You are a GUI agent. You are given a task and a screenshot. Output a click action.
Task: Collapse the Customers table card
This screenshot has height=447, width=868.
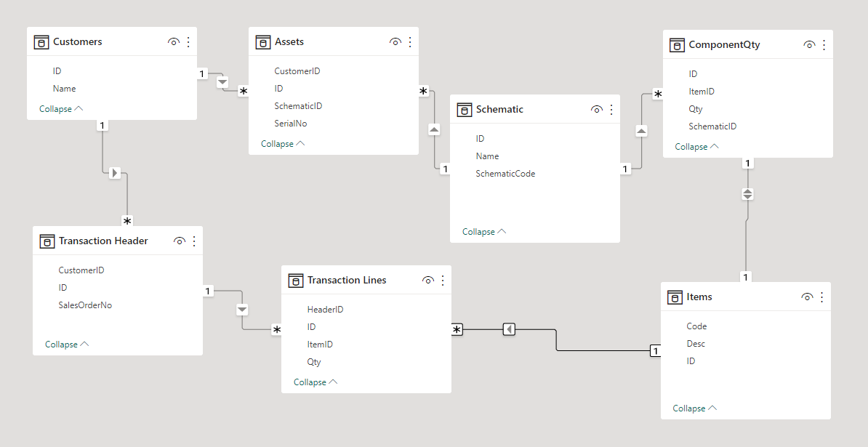pos(61,109)
